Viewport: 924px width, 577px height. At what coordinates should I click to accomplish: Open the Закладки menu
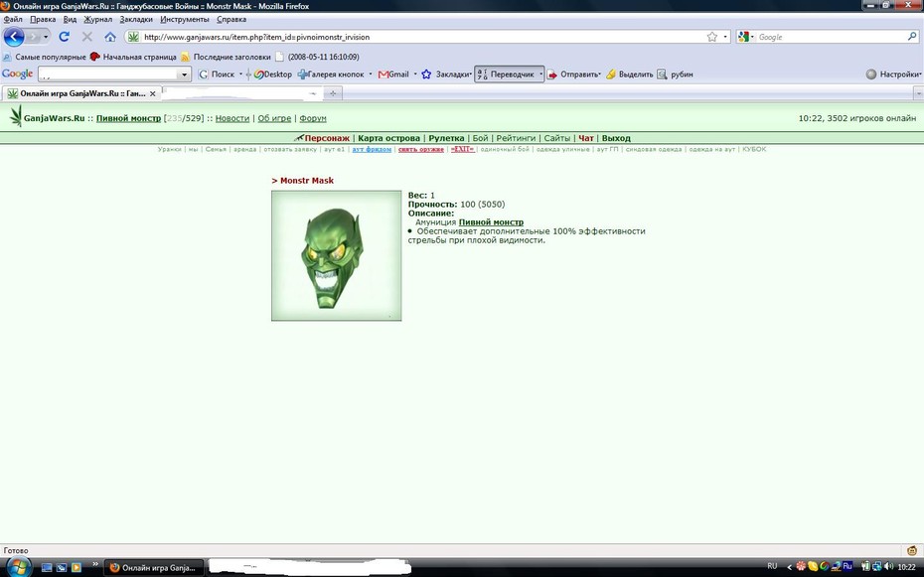tap(136, 20)
